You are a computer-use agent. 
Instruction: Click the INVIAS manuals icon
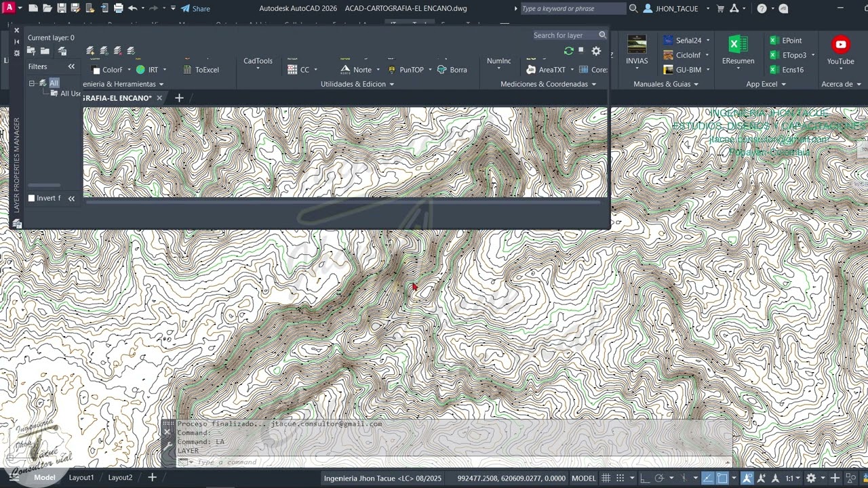637,45
